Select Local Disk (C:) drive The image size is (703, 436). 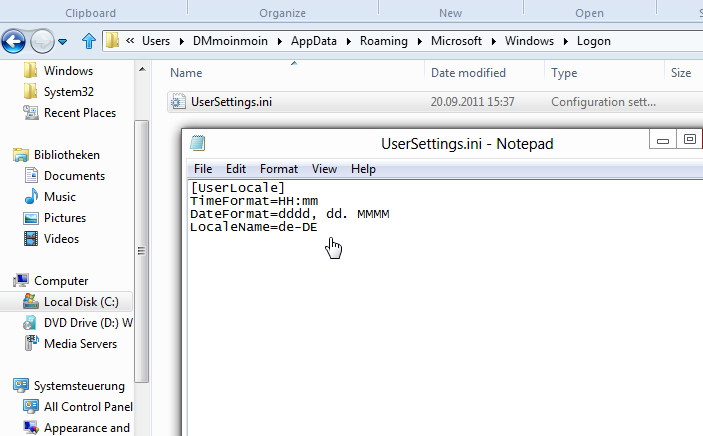[81, 302]
